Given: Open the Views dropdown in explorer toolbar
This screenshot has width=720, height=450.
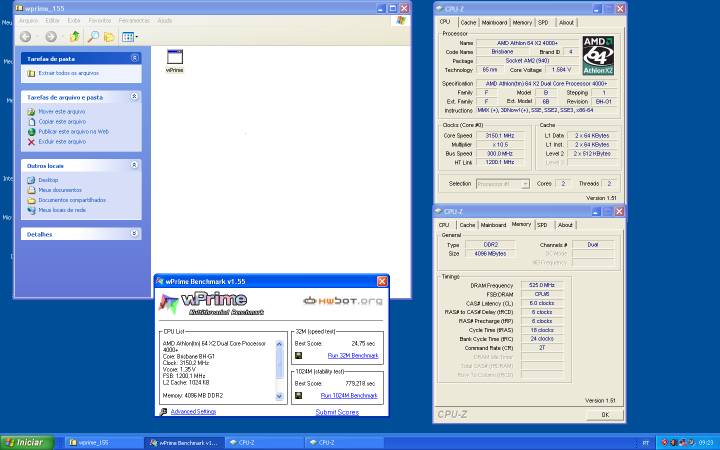Looking at the screenshot, I should pos(129,37).
